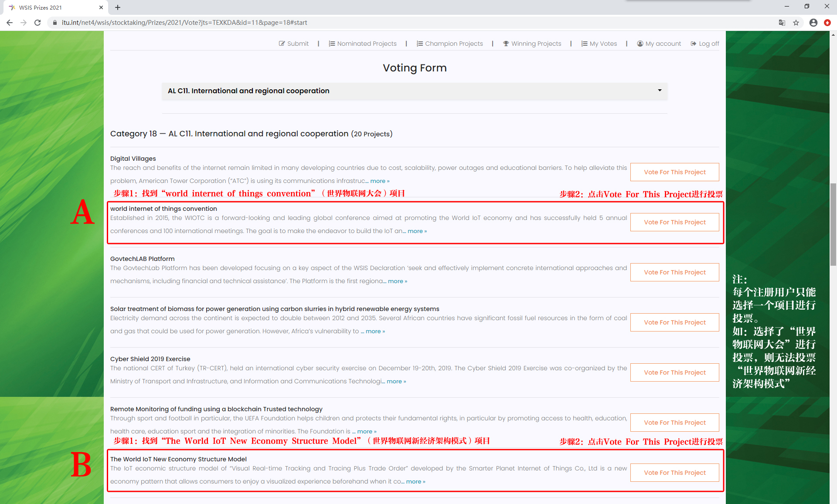
Task: Bookmark this page with the star icon
Action: [x=796, y=23]
